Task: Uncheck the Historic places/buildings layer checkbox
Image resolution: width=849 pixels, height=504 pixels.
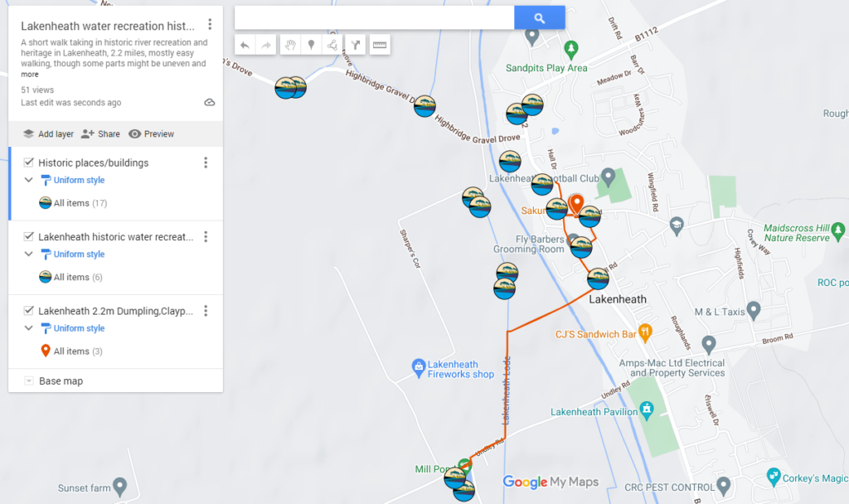Action: 29,162
